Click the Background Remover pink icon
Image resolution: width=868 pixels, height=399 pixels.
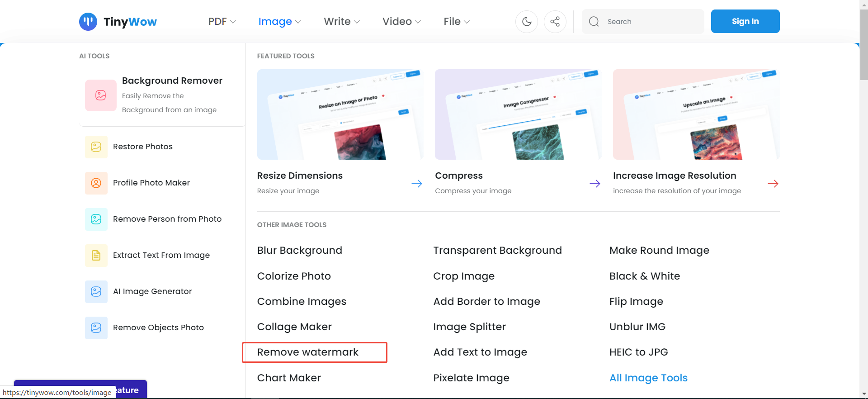point(100,95)
